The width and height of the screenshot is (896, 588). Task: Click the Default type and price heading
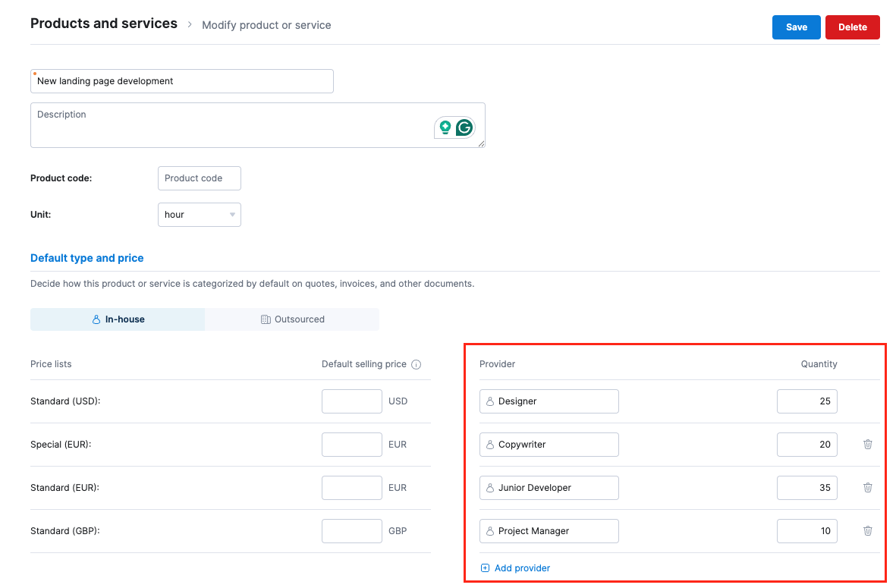[86, 258]
